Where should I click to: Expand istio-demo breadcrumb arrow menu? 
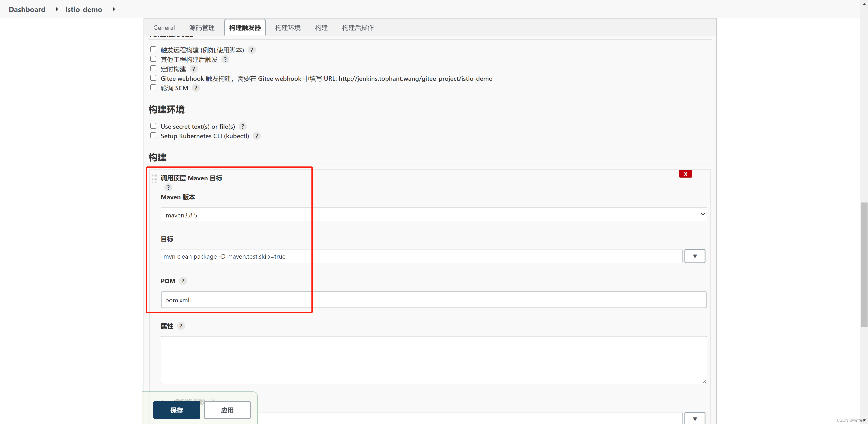tap(114, 9)
